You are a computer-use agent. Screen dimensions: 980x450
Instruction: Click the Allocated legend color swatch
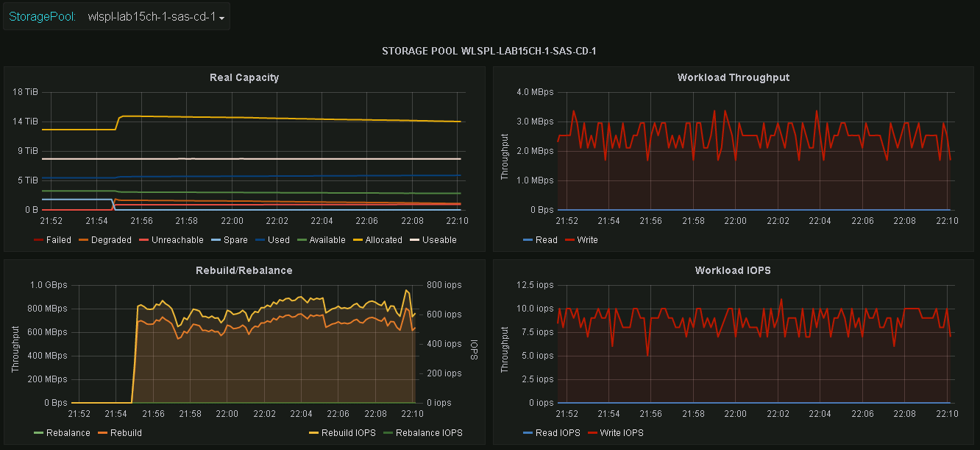[x=358, y=239]
